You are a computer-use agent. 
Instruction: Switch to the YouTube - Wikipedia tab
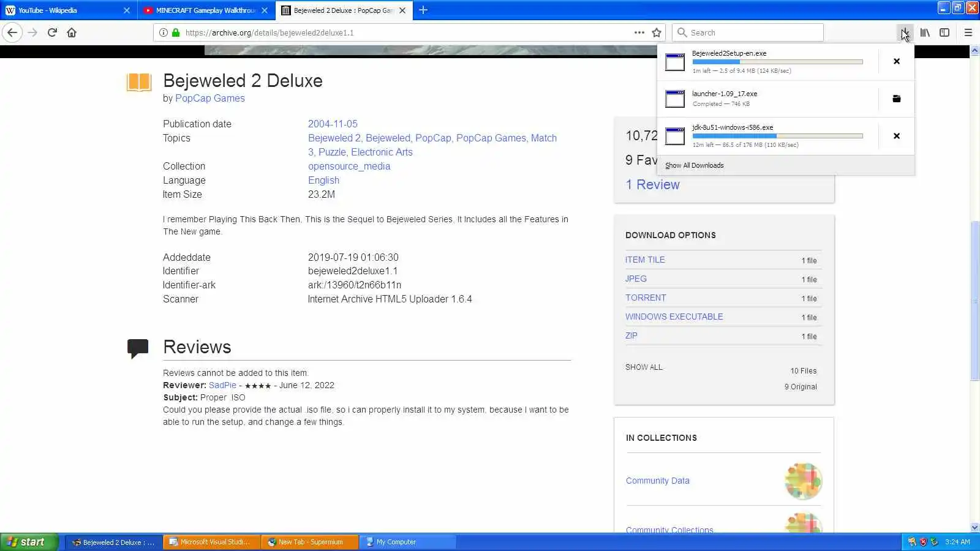(68, 10)
